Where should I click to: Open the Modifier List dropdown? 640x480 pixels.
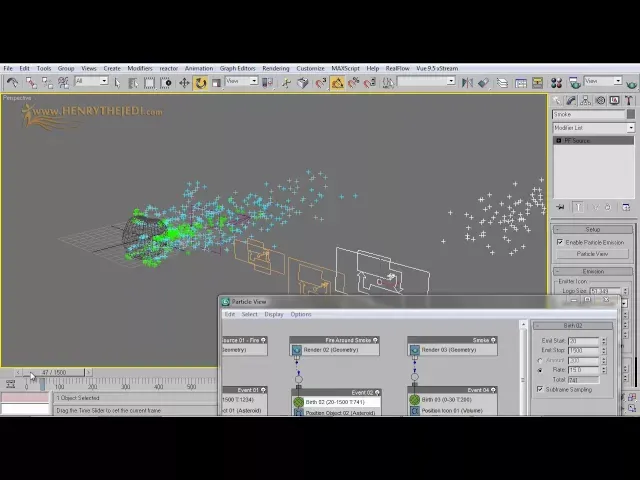click(x=593, y=128)
